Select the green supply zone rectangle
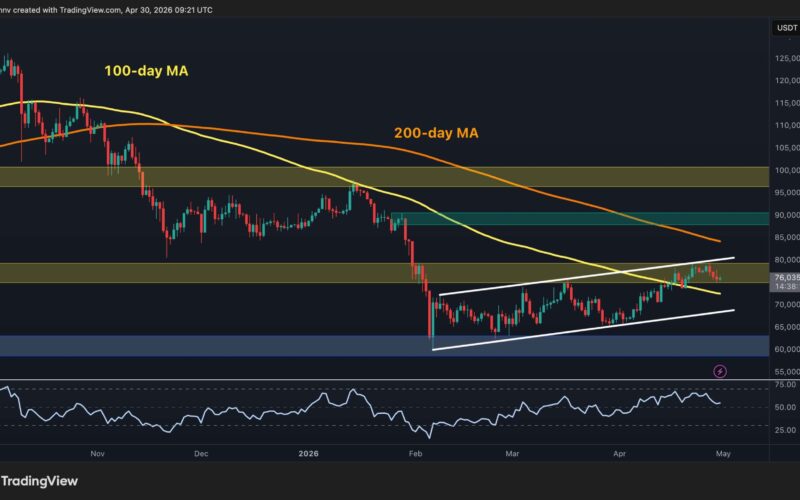Image resolution: width=800 pixels, height=500 pixels. point(580,218)
